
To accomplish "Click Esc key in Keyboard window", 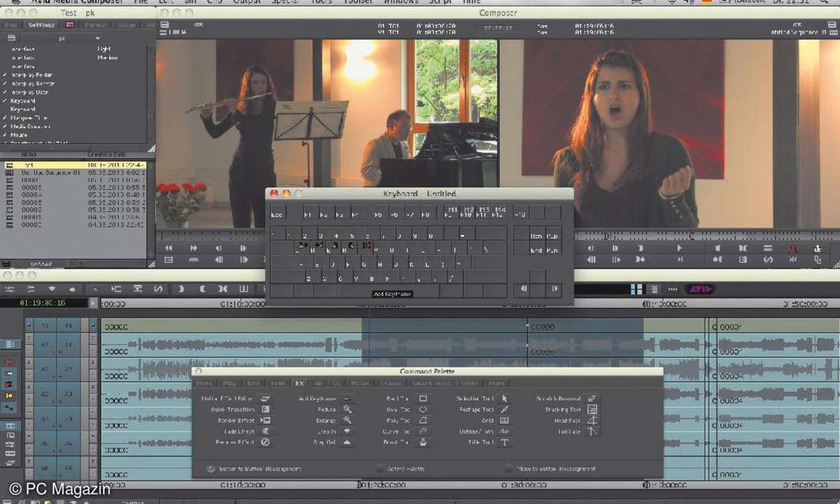I will tap(277, 213).
